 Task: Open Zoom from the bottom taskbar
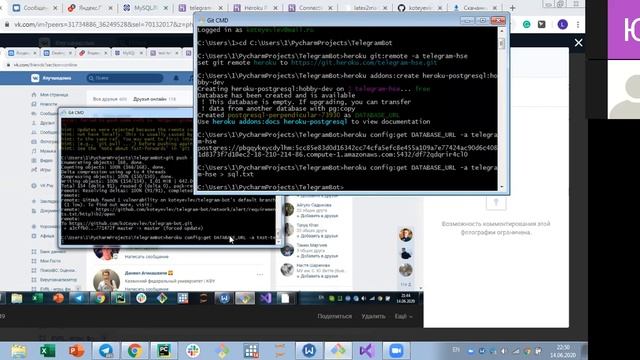click(396, 351)
